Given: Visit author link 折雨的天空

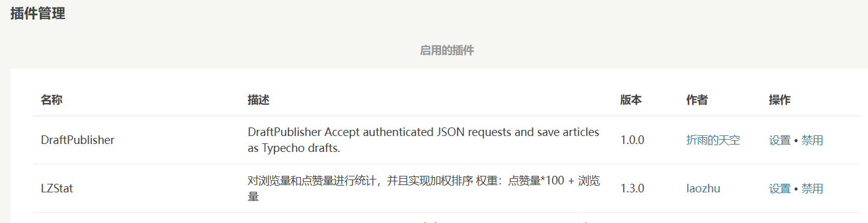Looking at the screenshot, I should [x=713, y=140].
